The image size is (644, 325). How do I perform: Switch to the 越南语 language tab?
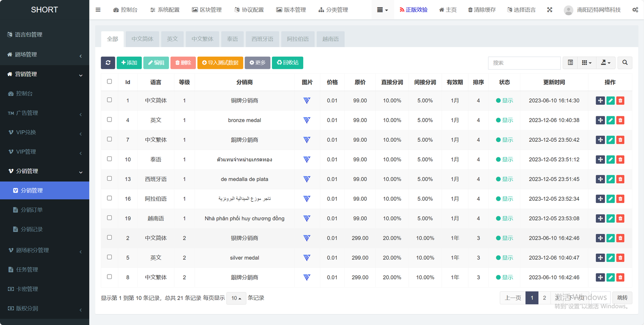tap(330, 39)
